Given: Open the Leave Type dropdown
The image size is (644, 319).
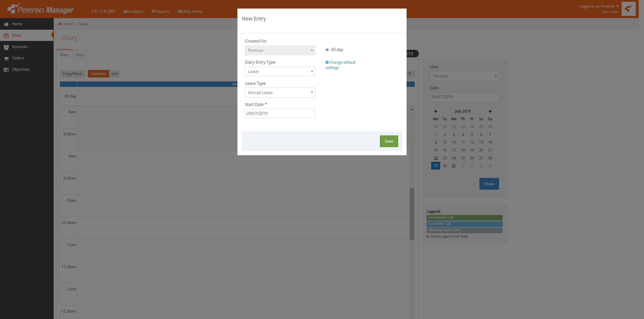Looking at the screenshot, I should pos(280,93).
